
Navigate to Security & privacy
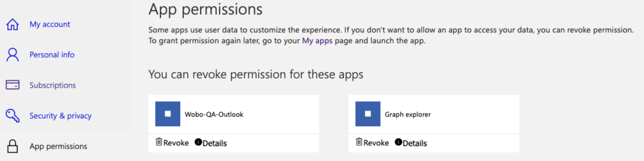[60, 115]
